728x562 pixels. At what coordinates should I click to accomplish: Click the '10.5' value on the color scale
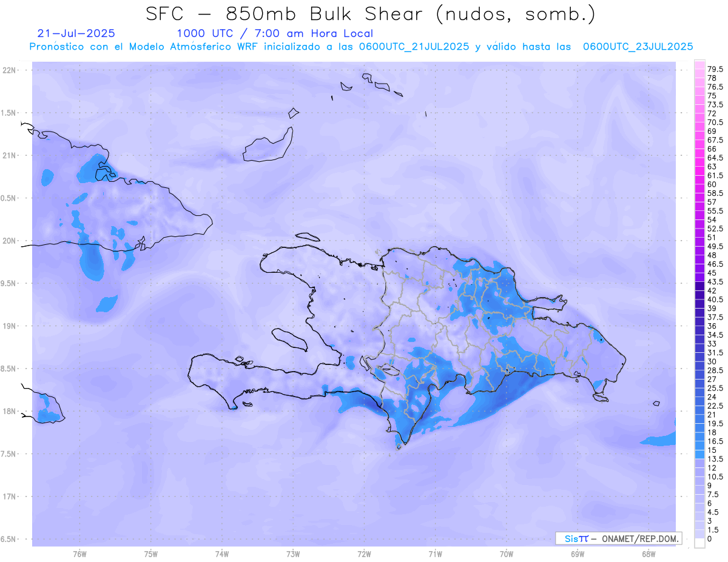(715, 477)
